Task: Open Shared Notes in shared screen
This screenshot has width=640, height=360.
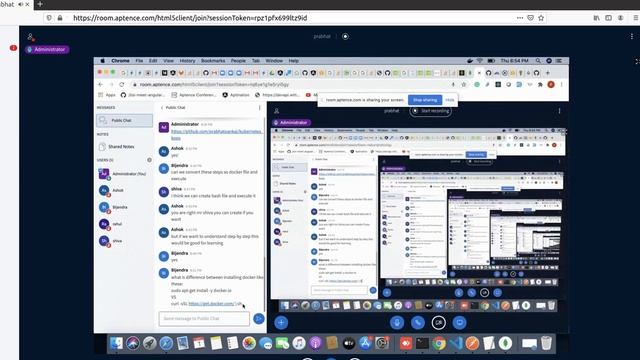Action: (x=117, y=147)
